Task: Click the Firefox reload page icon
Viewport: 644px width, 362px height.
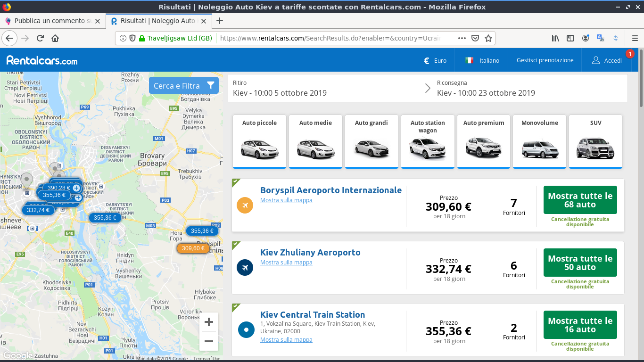Action: (41, 38)
